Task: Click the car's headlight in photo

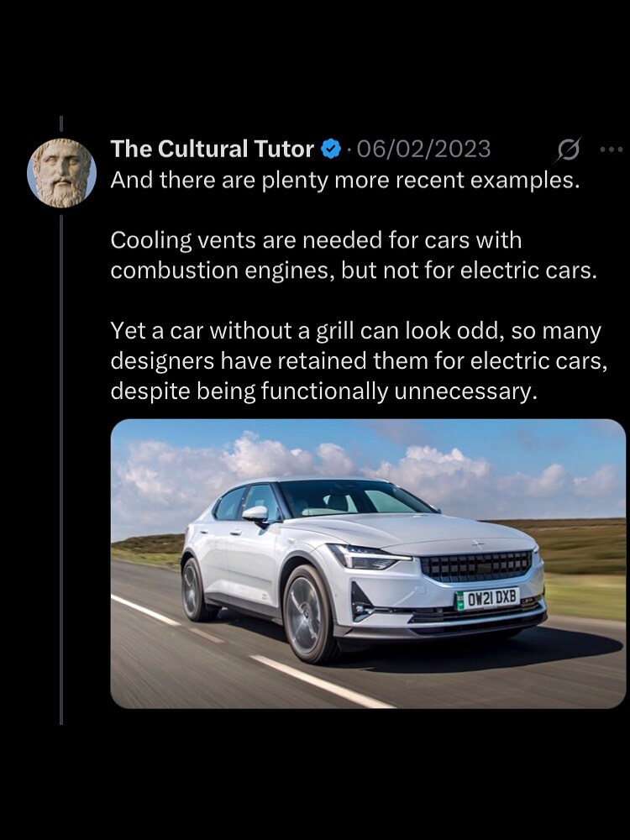Action: click(365, 557)
